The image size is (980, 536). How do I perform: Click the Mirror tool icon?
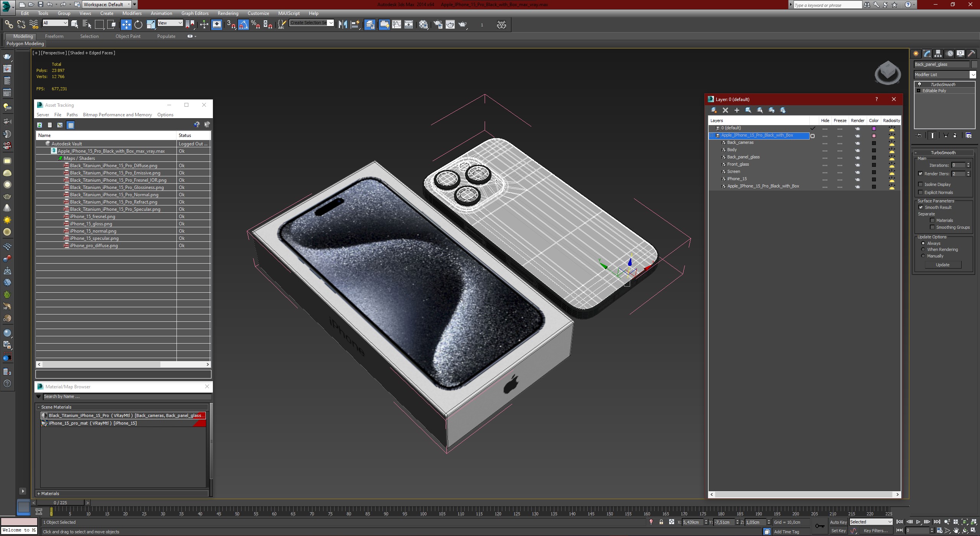(x=343, y=24)
